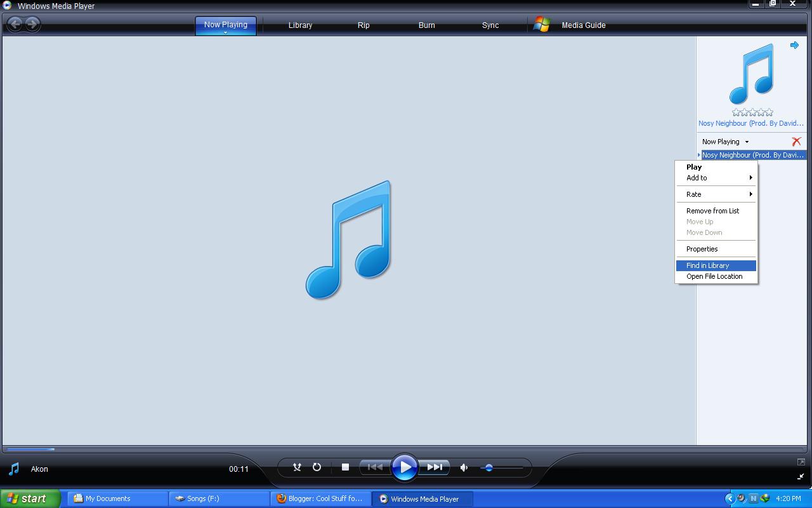Screen dimensions: 812x508
Task: Click the music note icon beside Akon
Action: [13, 469]
